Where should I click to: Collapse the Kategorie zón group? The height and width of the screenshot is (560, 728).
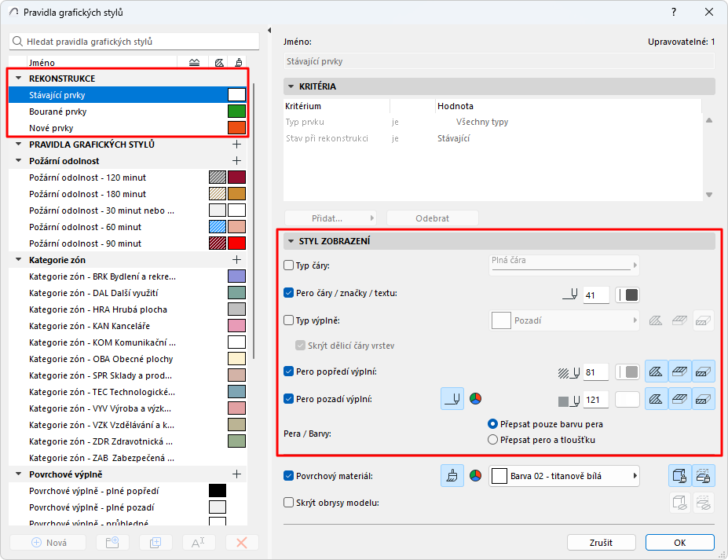point(19,259)
